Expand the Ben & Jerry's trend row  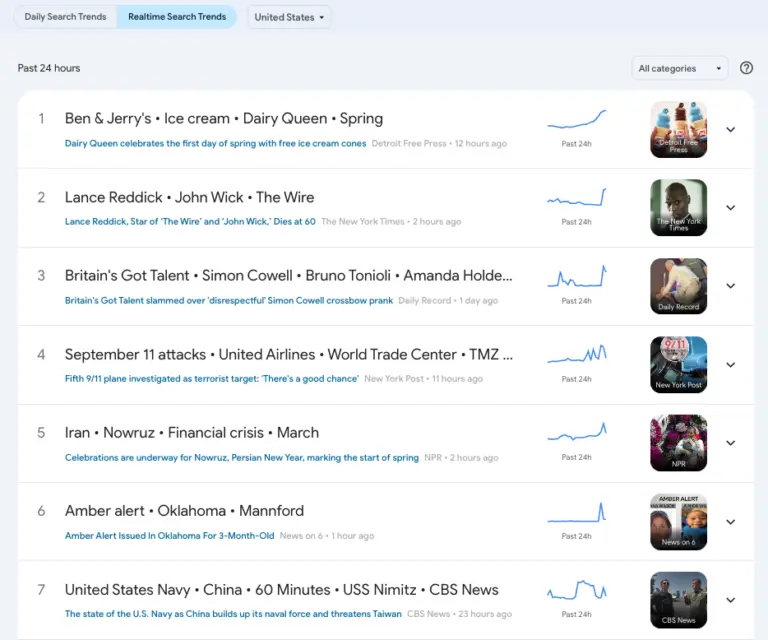[730, 130]
